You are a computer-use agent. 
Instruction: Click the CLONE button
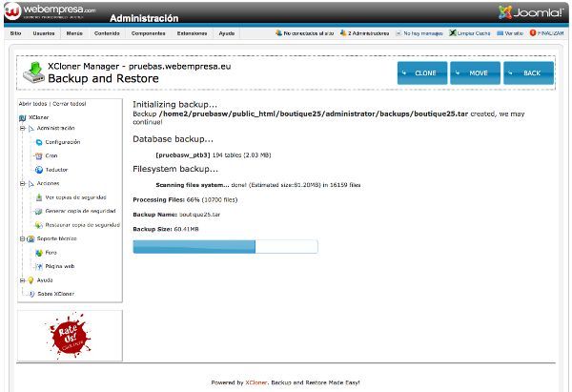tap(422, 73)
